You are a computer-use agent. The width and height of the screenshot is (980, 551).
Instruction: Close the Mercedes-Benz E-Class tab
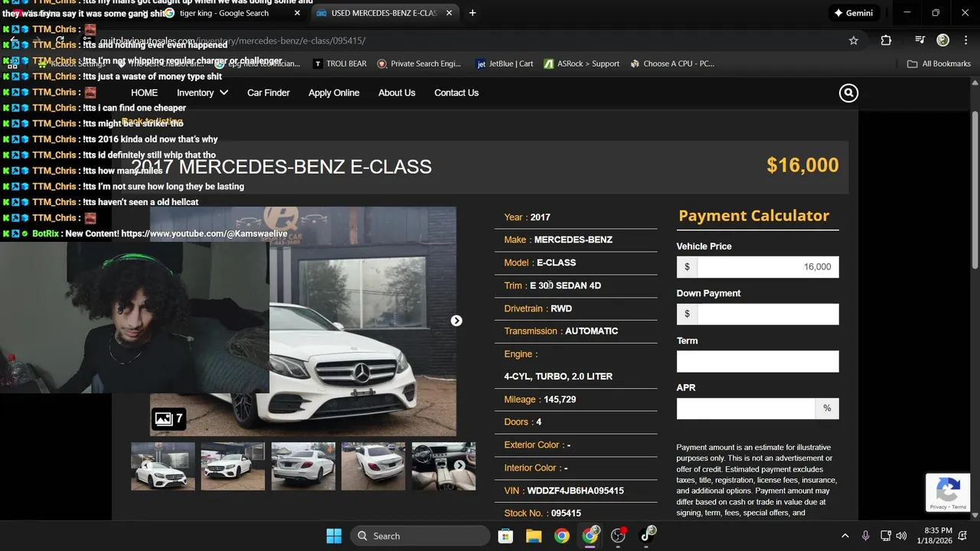449,13
